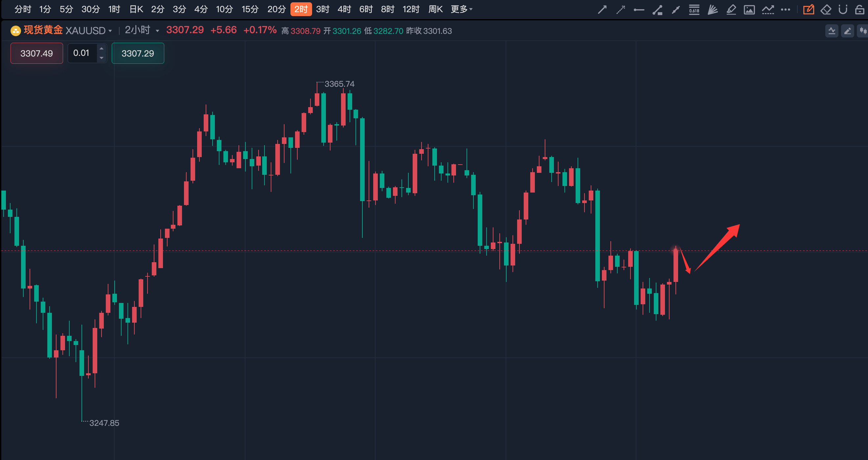Click the red 3307.49 sell price button
868x460 pixels.
coord(37,53)
